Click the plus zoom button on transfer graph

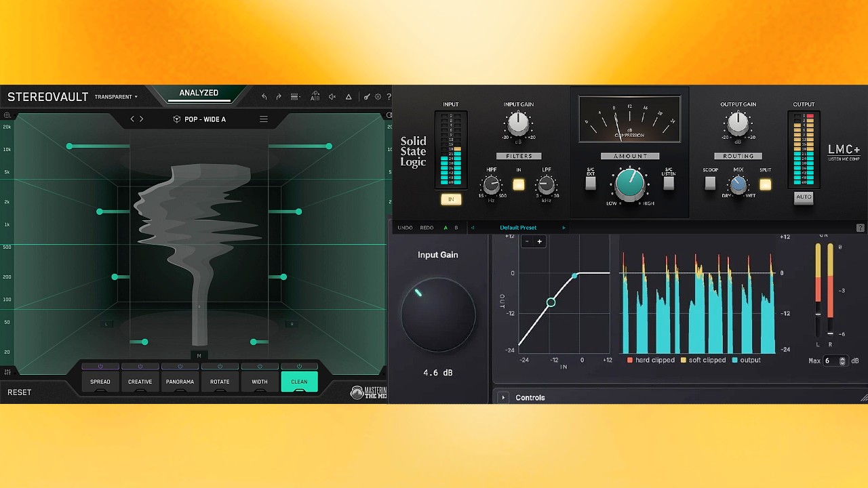[x=540, y=241]
